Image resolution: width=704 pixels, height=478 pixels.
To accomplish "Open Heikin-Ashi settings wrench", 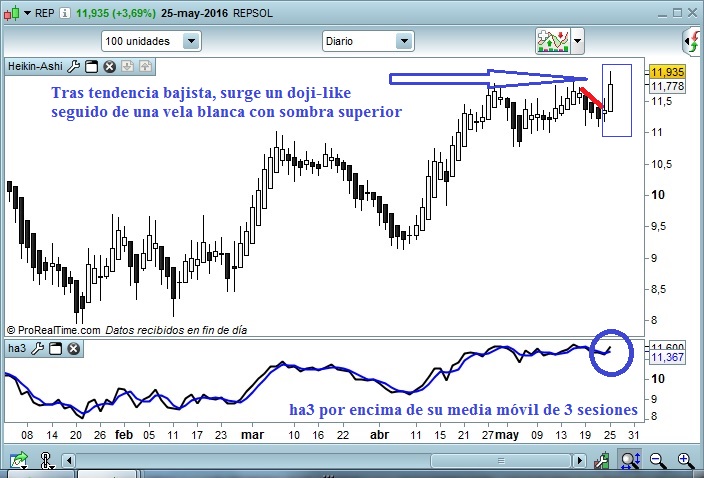I will click(x=74, y=66).
